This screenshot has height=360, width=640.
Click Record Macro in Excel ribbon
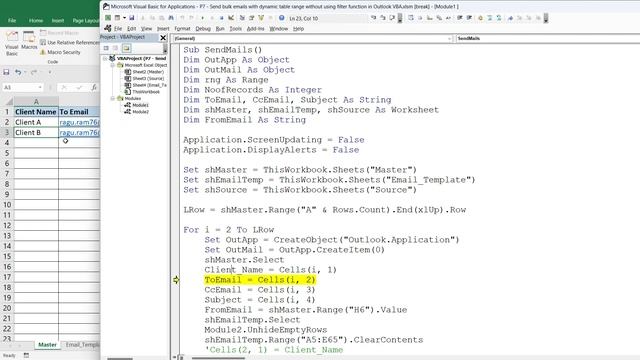[x=59, y=33]
